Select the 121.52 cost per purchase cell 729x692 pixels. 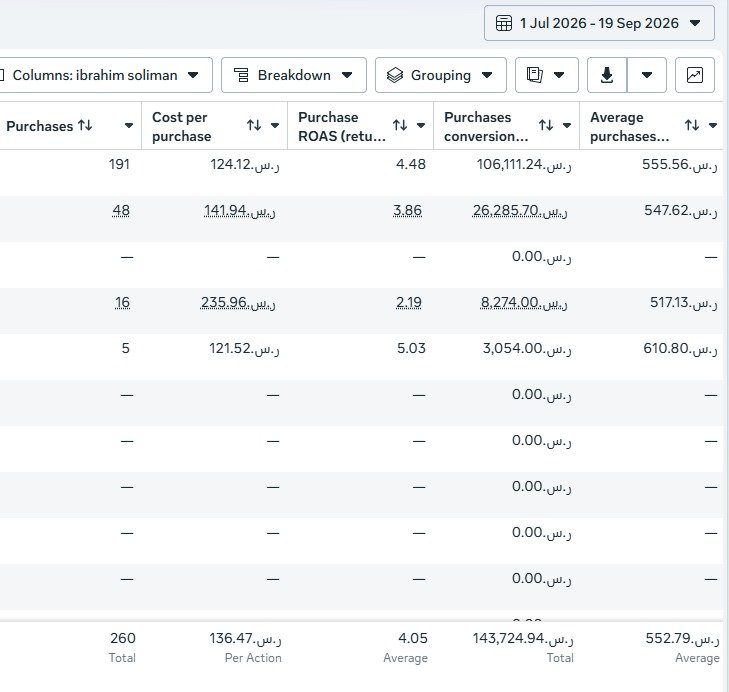tap(245, 348)
